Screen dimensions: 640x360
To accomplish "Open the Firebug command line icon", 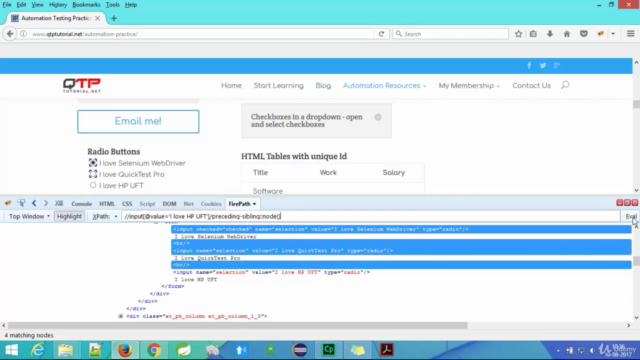I will (59, 203).
